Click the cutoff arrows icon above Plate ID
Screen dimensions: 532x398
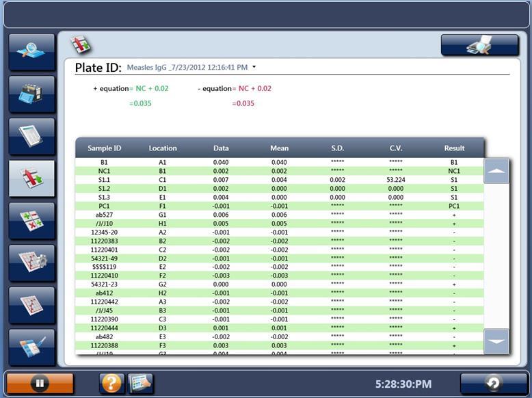pos(81,44)
